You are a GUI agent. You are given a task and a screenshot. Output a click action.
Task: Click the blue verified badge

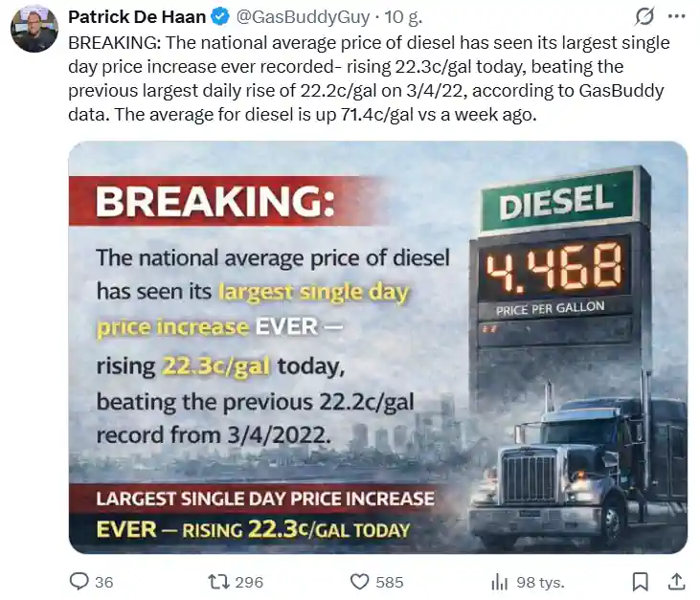(218, 17)
